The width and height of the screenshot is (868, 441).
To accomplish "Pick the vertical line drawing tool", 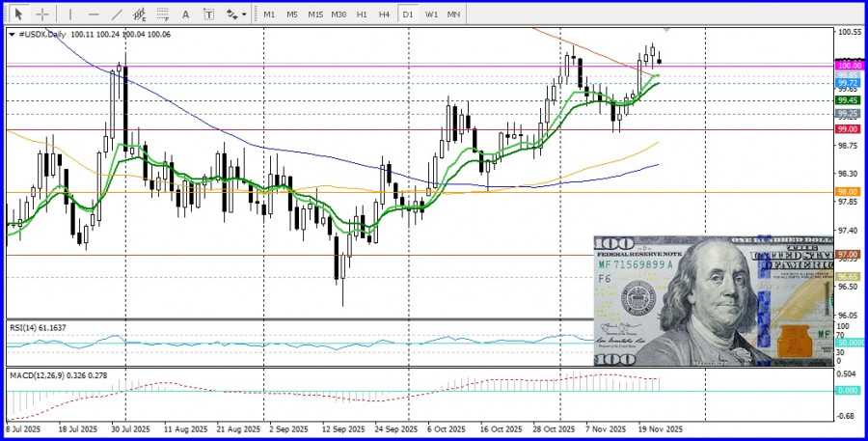I will coord(68,14).
